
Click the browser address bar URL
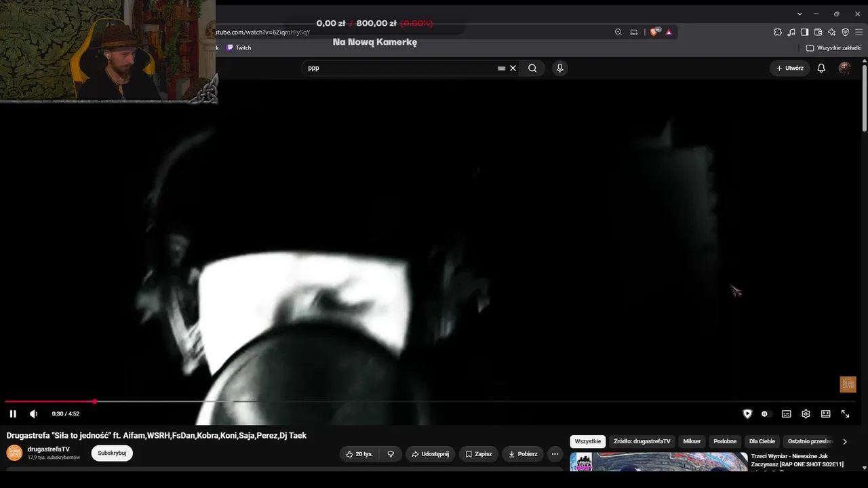point(262,32)
